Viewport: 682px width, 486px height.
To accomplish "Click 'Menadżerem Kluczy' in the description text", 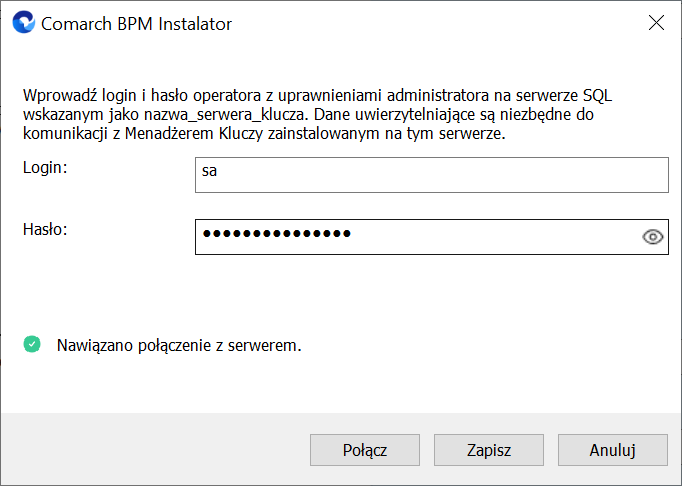I will (194, 134).
